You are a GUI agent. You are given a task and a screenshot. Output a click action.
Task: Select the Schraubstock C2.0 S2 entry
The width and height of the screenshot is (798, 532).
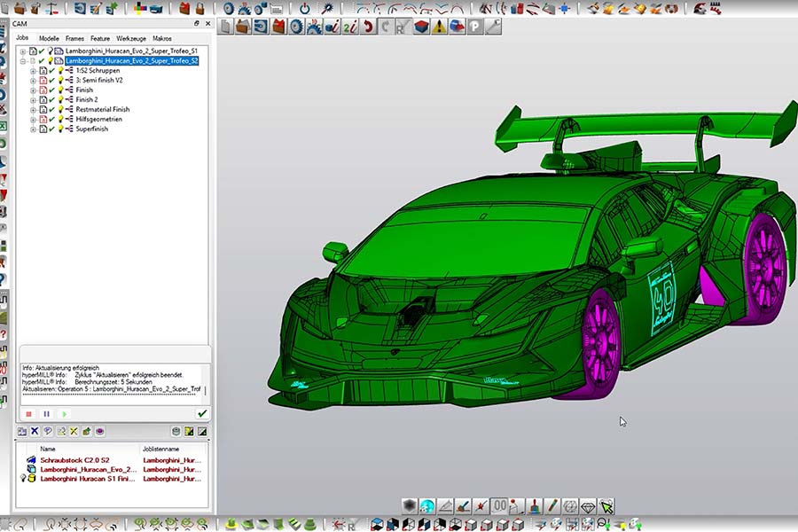[x=74, y=460]
